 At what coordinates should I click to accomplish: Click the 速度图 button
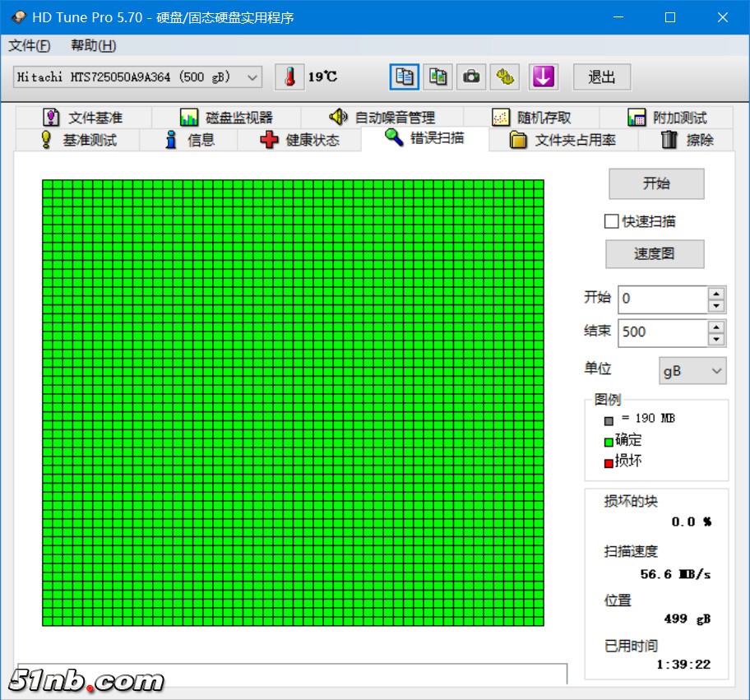(655, 254)
